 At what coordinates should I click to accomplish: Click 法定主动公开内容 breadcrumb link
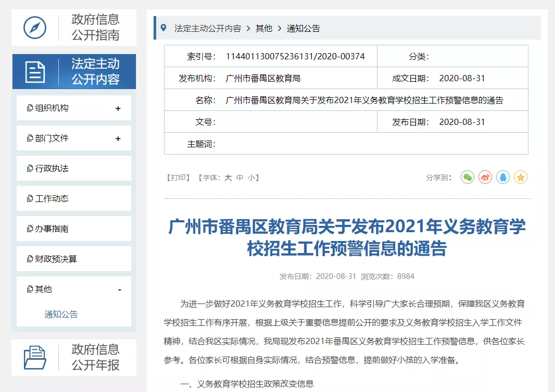[x=208, y=29]
